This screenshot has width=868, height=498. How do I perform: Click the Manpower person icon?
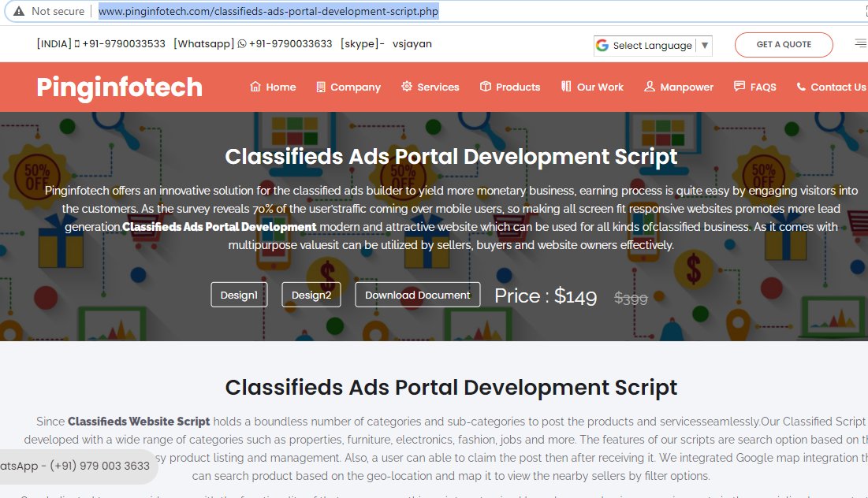pyautogui.click(x=650, y=87)
